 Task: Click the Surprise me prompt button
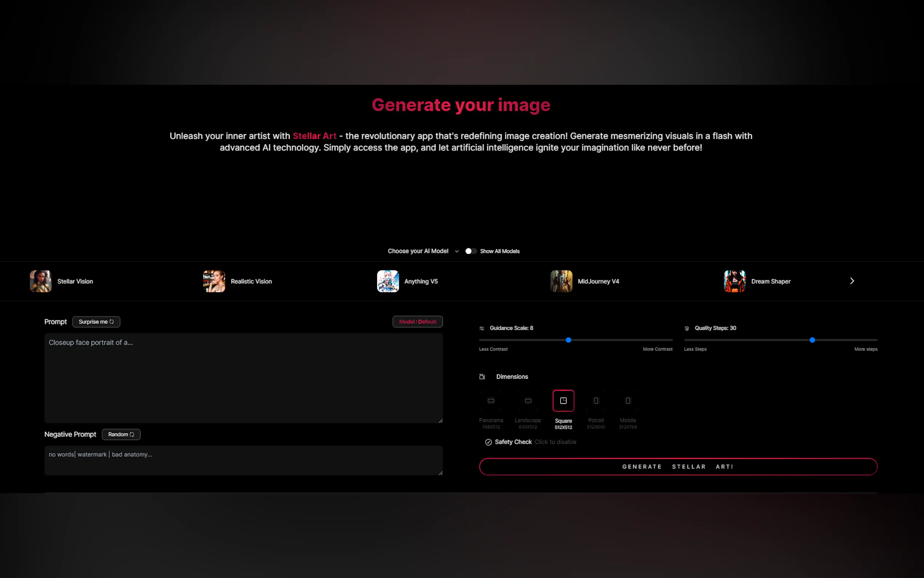96,321
